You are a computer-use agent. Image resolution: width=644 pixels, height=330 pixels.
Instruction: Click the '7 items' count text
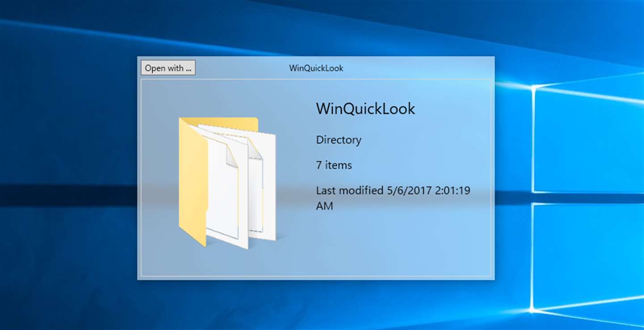tap(334, 165)
